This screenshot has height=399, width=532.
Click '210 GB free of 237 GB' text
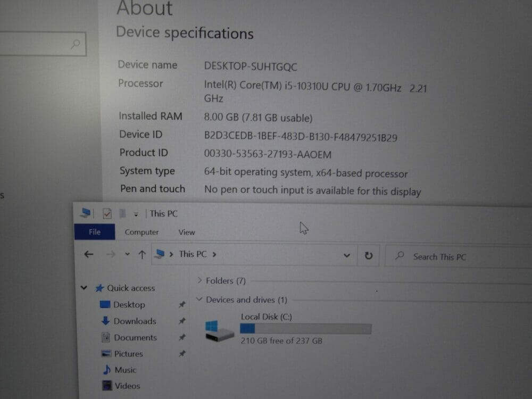coord(281,340)
